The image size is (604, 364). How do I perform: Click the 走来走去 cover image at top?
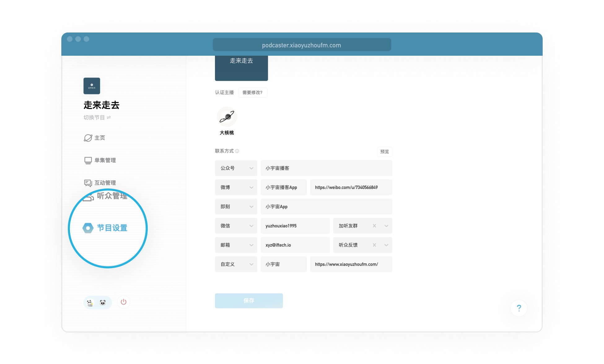tap(241, 68)
